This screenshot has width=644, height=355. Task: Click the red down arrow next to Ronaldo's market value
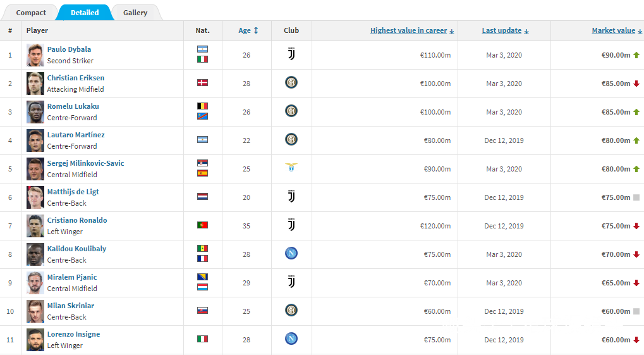pyautogui.click(x=636, y=226)
